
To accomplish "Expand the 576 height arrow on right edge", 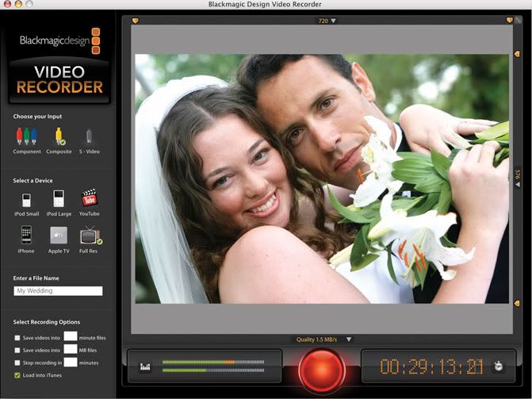I will (517, 184).
